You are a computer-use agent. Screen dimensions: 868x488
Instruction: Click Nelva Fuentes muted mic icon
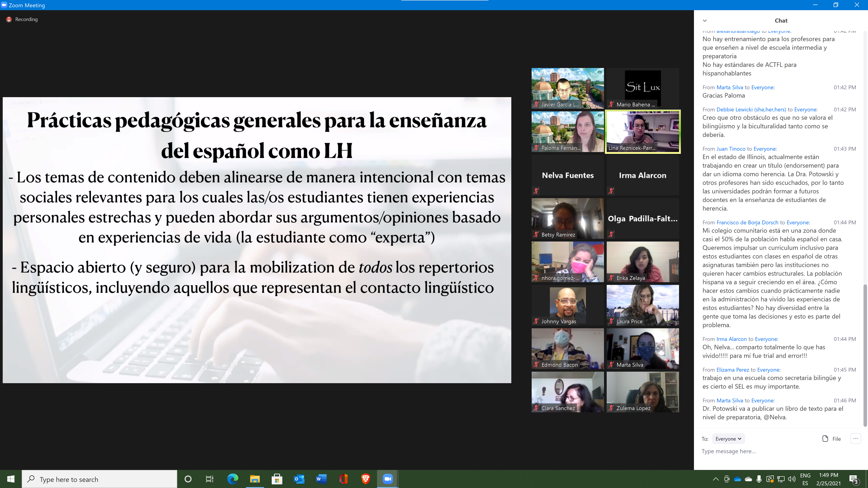coord(536,191)
